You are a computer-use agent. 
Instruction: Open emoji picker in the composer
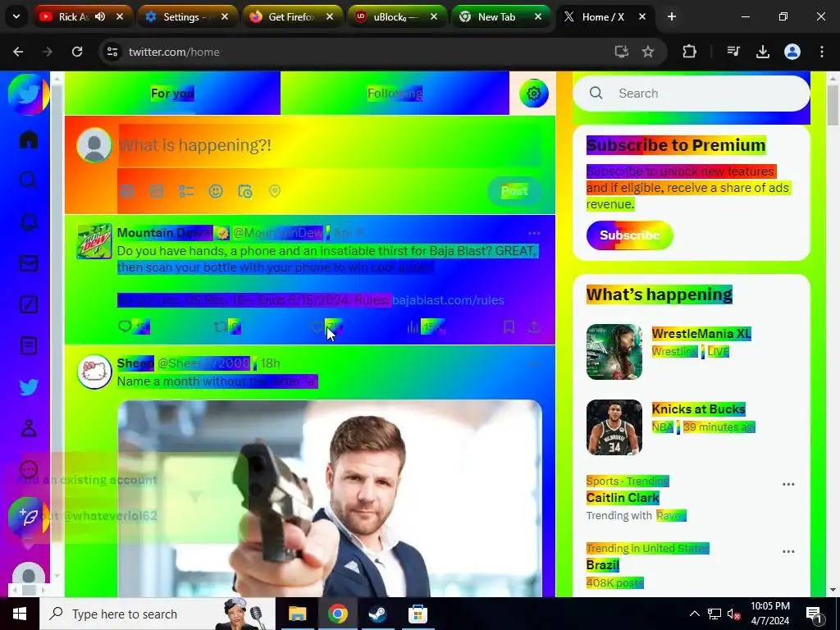(x=216, y=191)
